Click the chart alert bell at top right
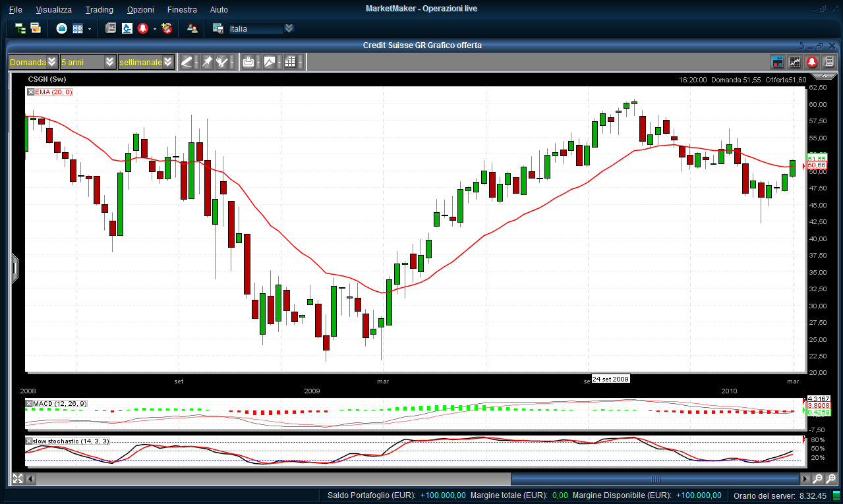This screenshot has width=843, height=504. click(x=812, y=62)
